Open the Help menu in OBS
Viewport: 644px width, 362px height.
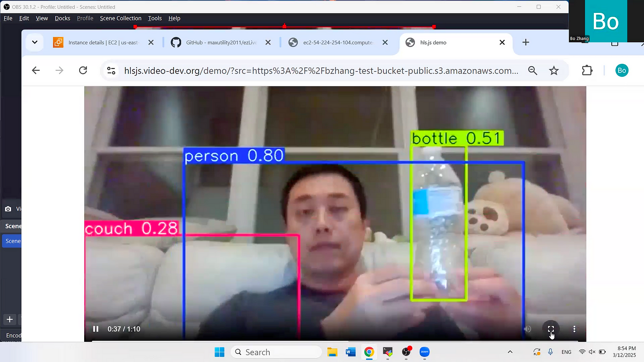tap(174, 18)
